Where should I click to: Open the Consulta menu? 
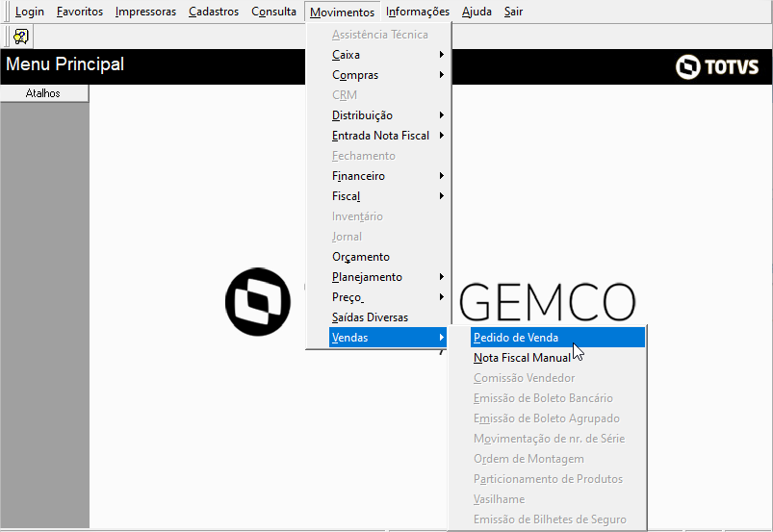click(x=273, y=12)
